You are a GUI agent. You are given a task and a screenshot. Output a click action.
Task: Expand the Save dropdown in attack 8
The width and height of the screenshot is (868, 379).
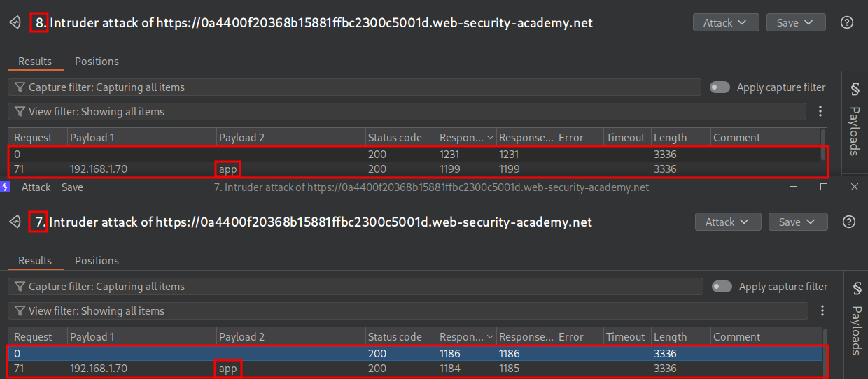[x=795, y=22]
